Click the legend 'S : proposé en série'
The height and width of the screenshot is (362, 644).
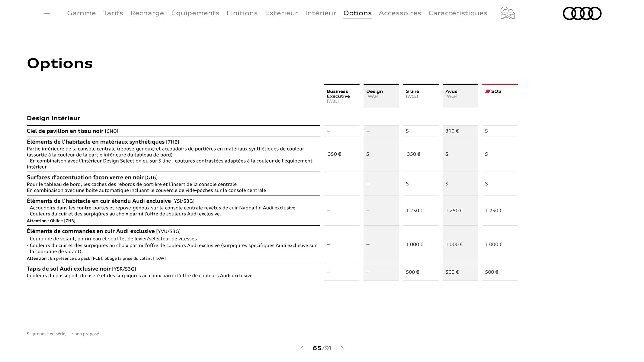pyautogui.click(x=46, y=334)
